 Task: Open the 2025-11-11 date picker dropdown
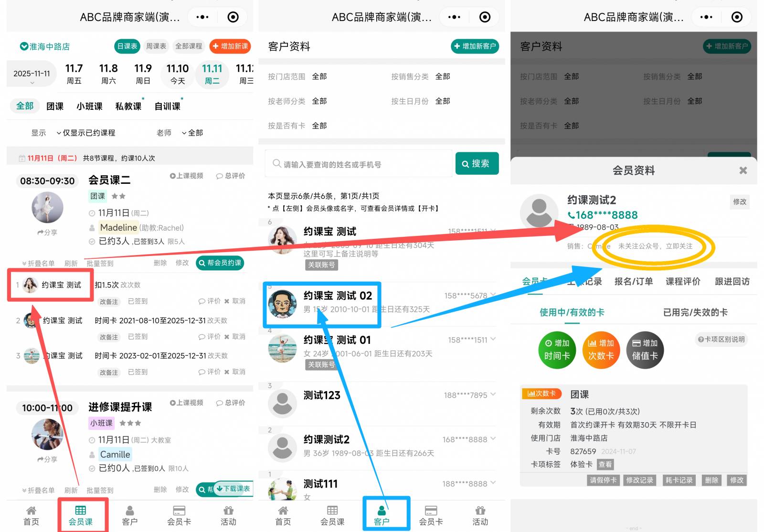click(x=32, y=74)
